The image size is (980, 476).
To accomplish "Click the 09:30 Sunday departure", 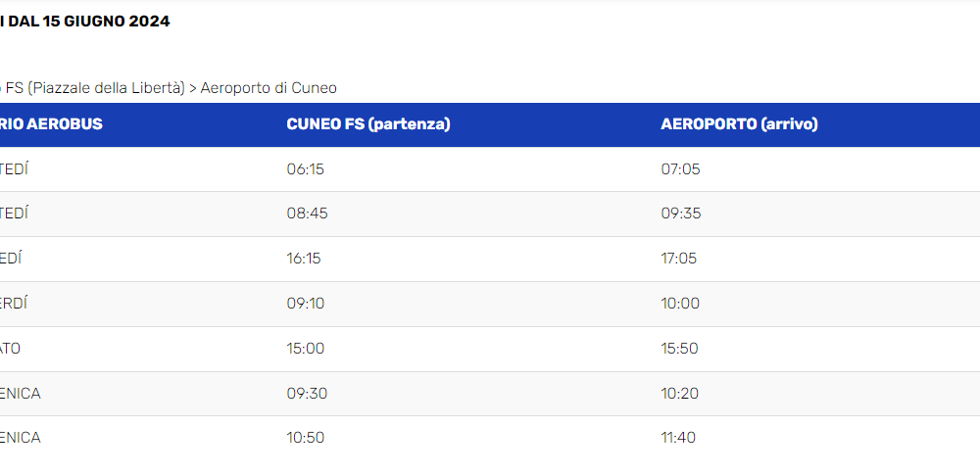I will point(307,394).
